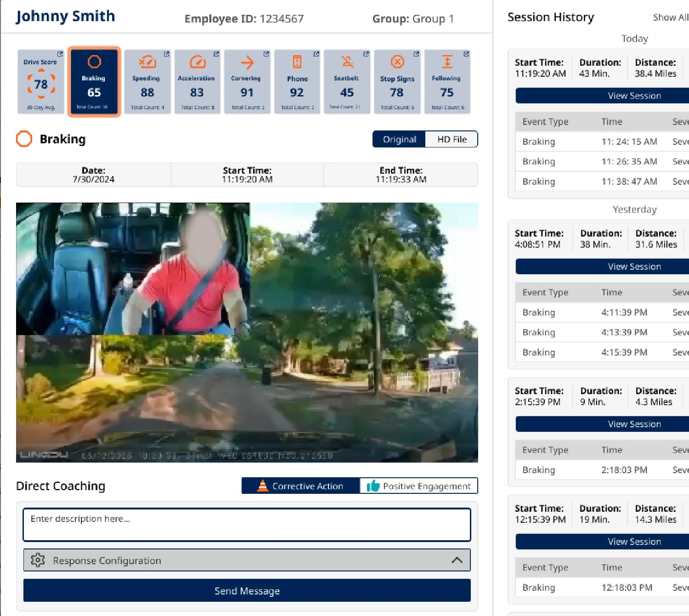The height and width of the screenshot is (616, 689).
Task: Click the event End Time 11:19:33 AM cell
Action: (x=401, y=175)
